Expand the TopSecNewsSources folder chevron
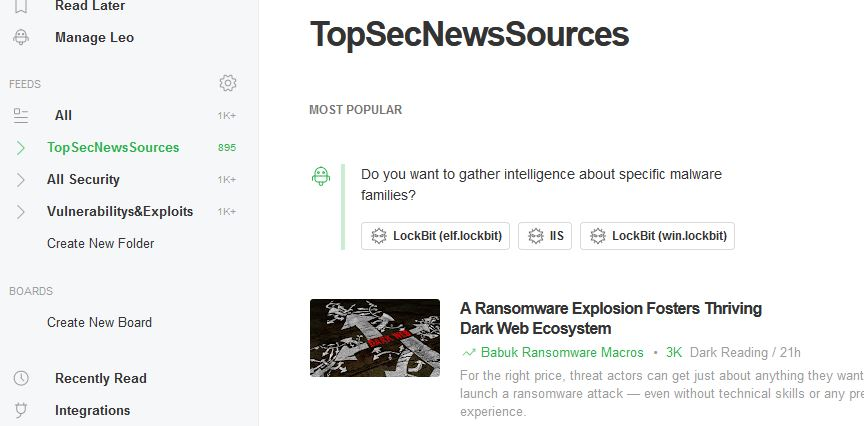The image size is (864, 426). click(20, 148)
